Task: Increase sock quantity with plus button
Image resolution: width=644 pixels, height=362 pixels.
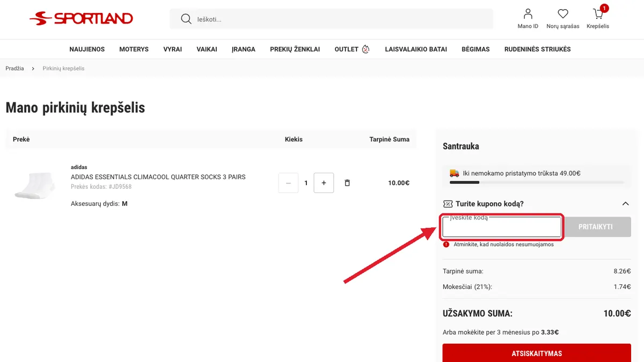Action: (x=324, y=183)
